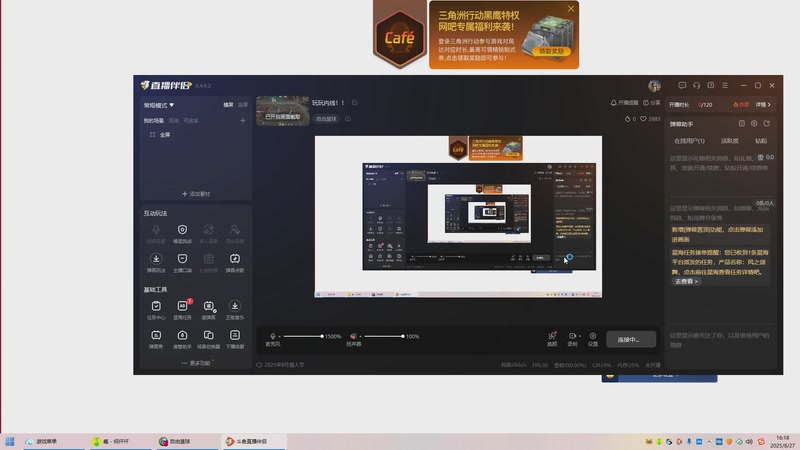Select the 活跃度 tab
Image resolution: width=800 pixels, height=450 pixels.
pos(730,141)
